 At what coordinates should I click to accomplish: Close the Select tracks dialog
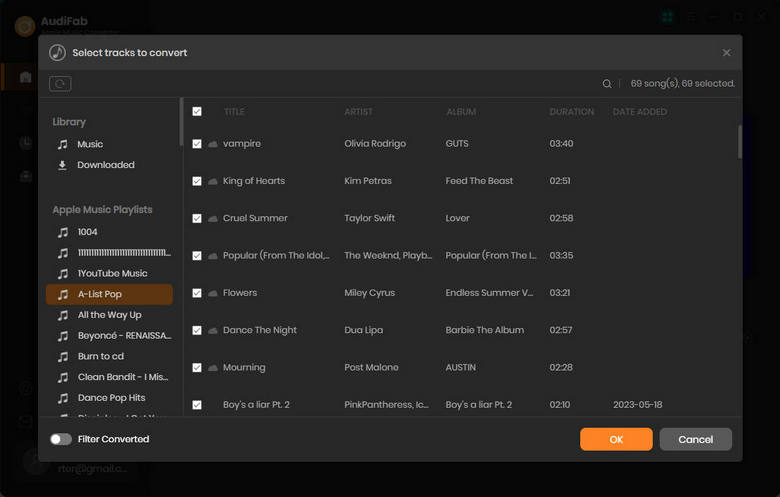click(x=726, y=53)
